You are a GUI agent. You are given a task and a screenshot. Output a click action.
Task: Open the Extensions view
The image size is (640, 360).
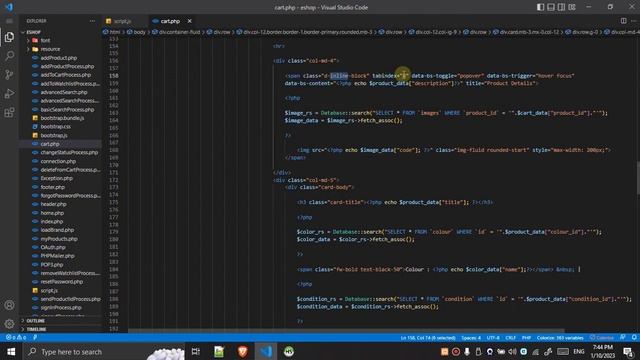9,112
